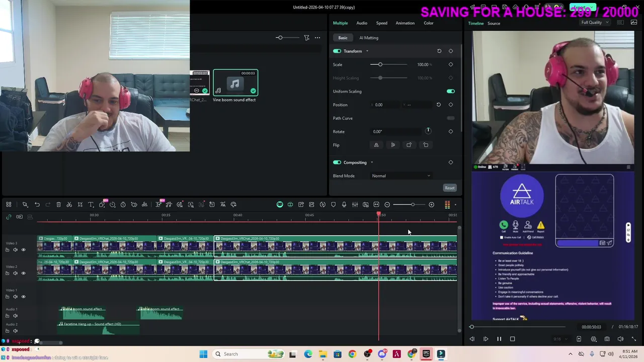
Task: Adjust the timeline zoom slider
Action: (x=411, y=205)
